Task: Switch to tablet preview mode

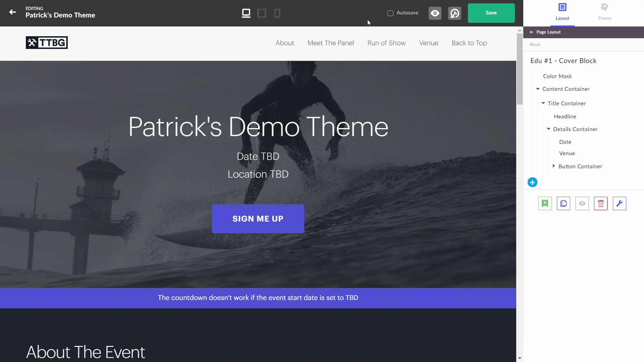Action: pyautogui.click(x=262, y=13)
